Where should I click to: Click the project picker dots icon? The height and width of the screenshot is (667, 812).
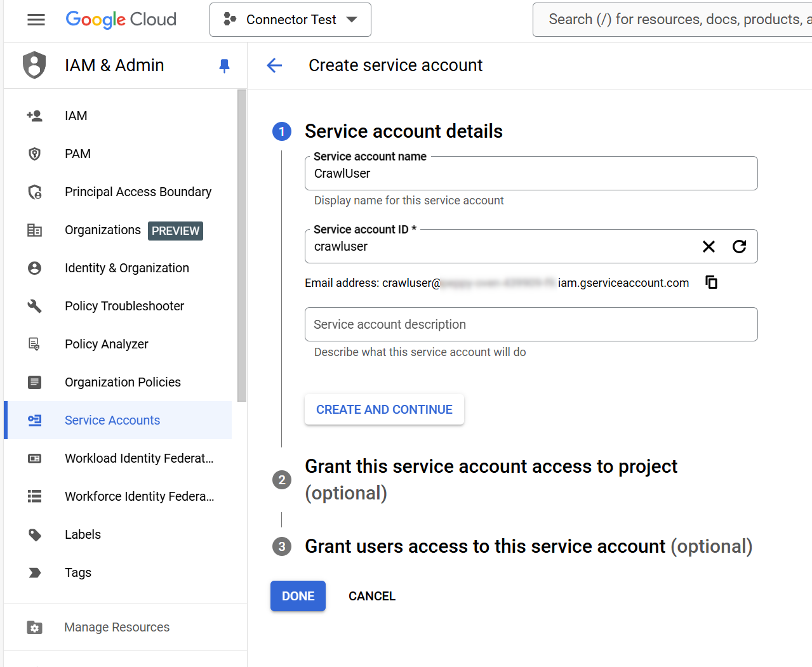(230, 20)
